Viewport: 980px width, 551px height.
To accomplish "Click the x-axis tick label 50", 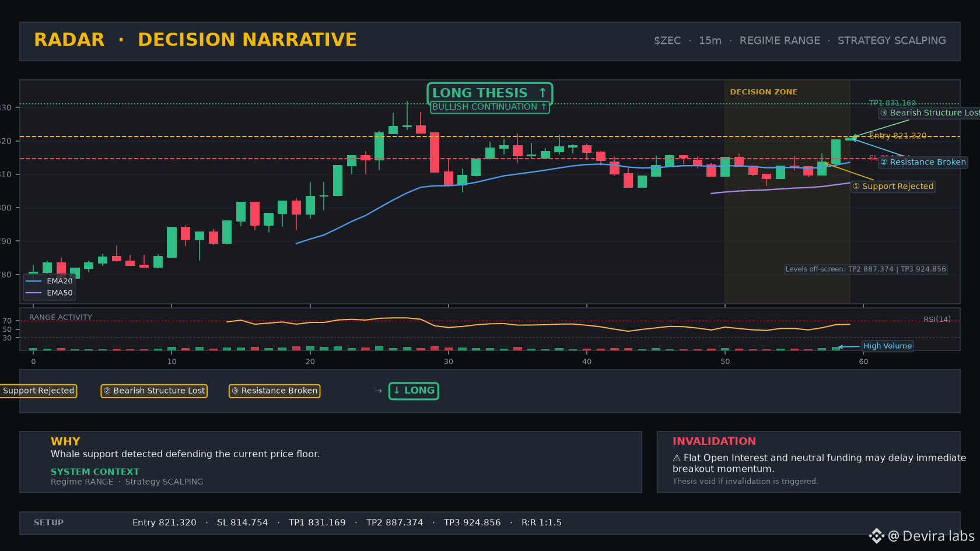I will 725,362.
